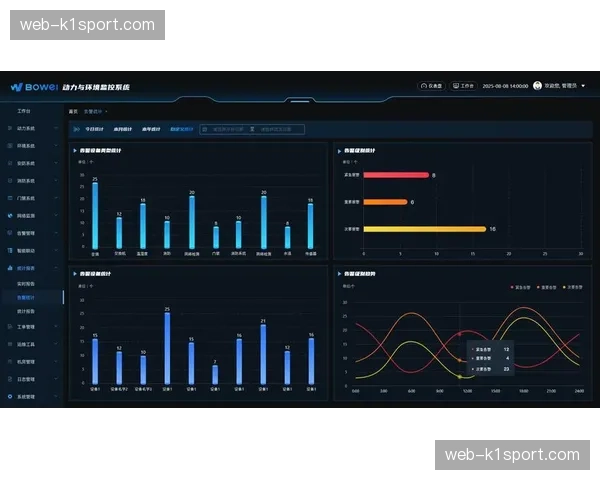
Task: Click the user avatar in the header
Action: point(538,87)
